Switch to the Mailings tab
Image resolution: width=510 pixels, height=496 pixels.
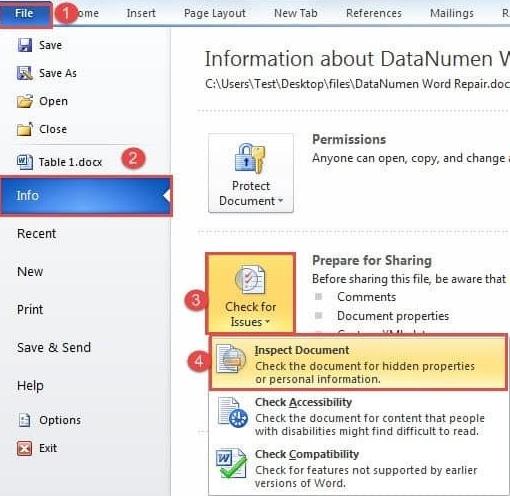[x=452, y=13]
